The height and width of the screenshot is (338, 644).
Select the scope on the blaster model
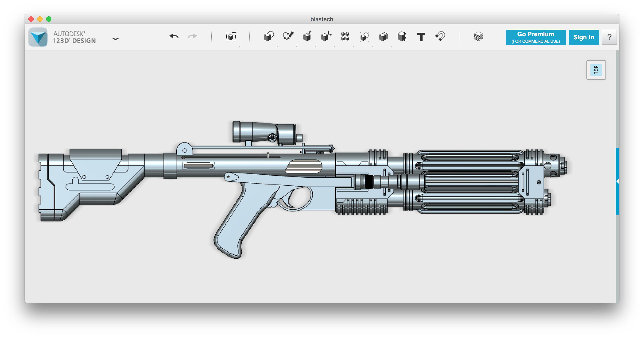267,133
